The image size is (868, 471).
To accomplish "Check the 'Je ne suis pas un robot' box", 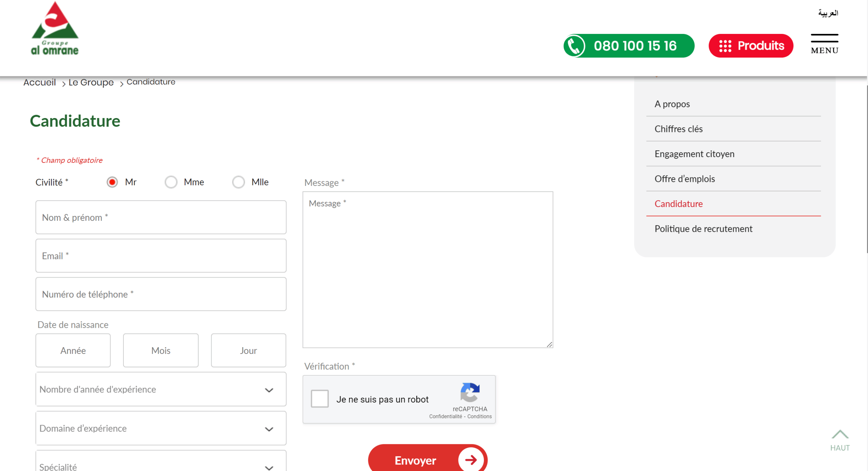I will [319, 399].
